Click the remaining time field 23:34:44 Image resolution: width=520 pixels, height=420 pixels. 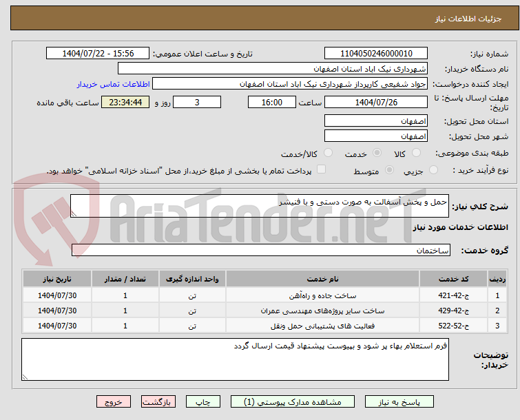coord(125,102)
